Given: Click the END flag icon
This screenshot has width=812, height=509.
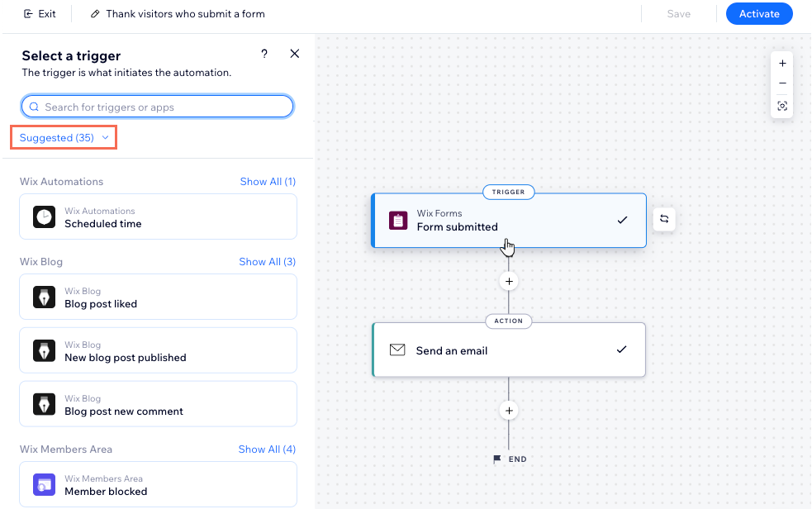Looking at the screenshot, I should (x=497, y=459).
